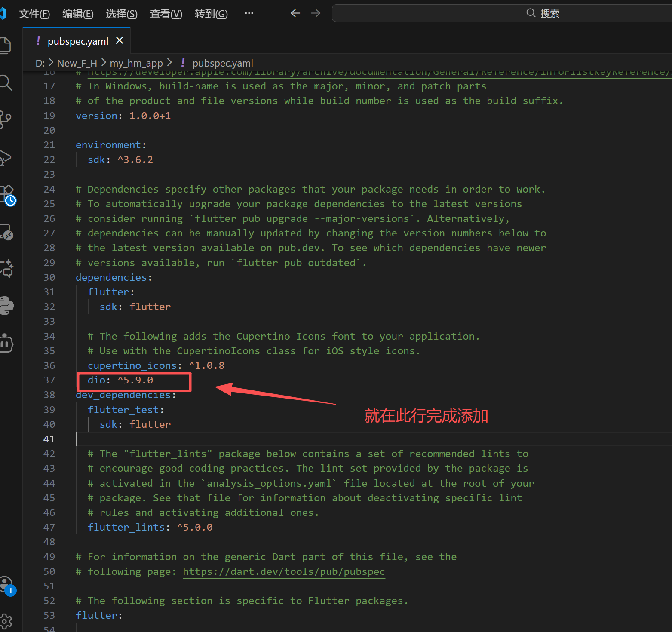
Task: Click the 'flutter:' key on line 31
Action: click(111, 292)
